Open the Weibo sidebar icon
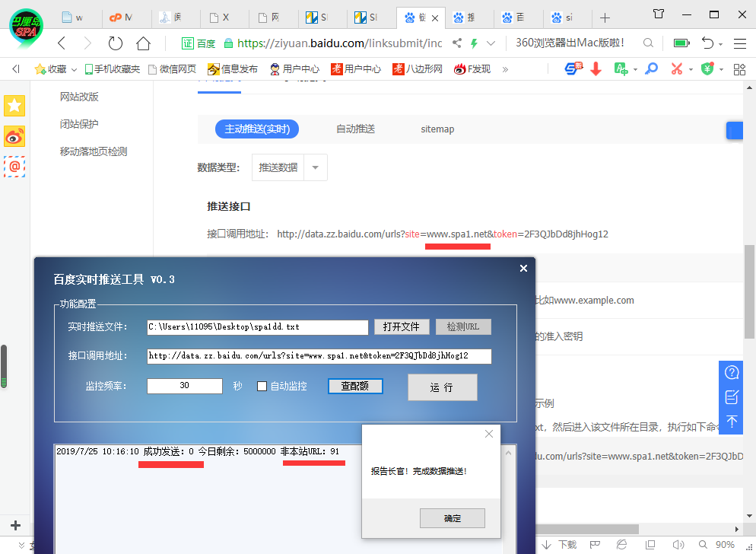756x554 pixels. (14, 137)
